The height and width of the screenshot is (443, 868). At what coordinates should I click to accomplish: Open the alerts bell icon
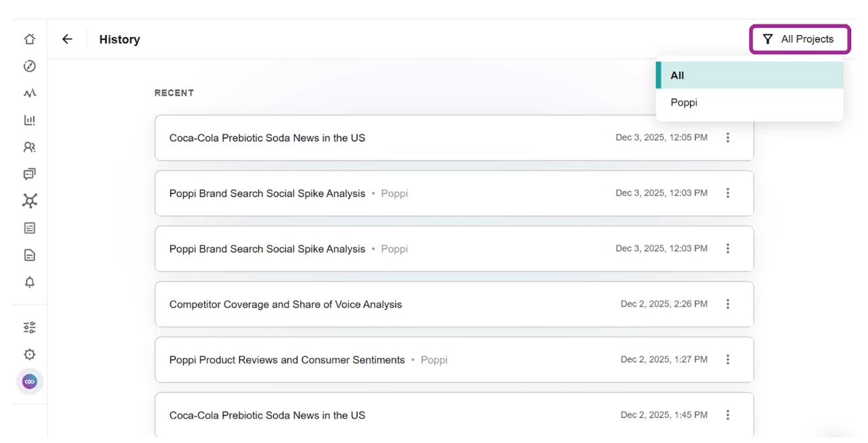(30, 282)
